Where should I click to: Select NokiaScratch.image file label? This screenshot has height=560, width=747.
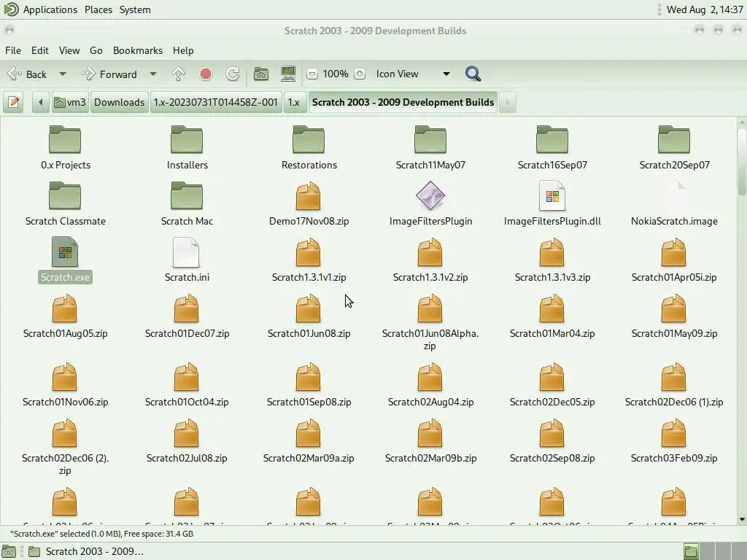click(674, 221)
